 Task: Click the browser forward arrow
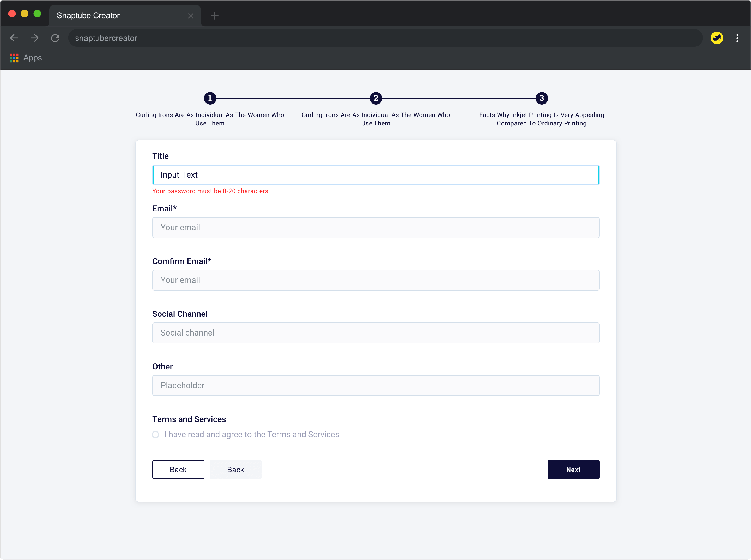pos(34,38)
